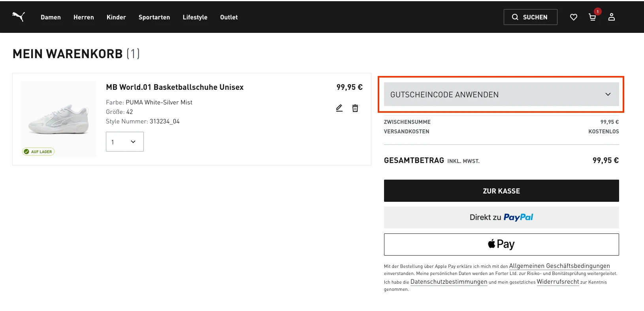Image resolution: width=644 pixels, height=311 pixels.
Task: Click the KOSTENLOS shipping value
Action: pyautogui.click(x=604, y=131)
